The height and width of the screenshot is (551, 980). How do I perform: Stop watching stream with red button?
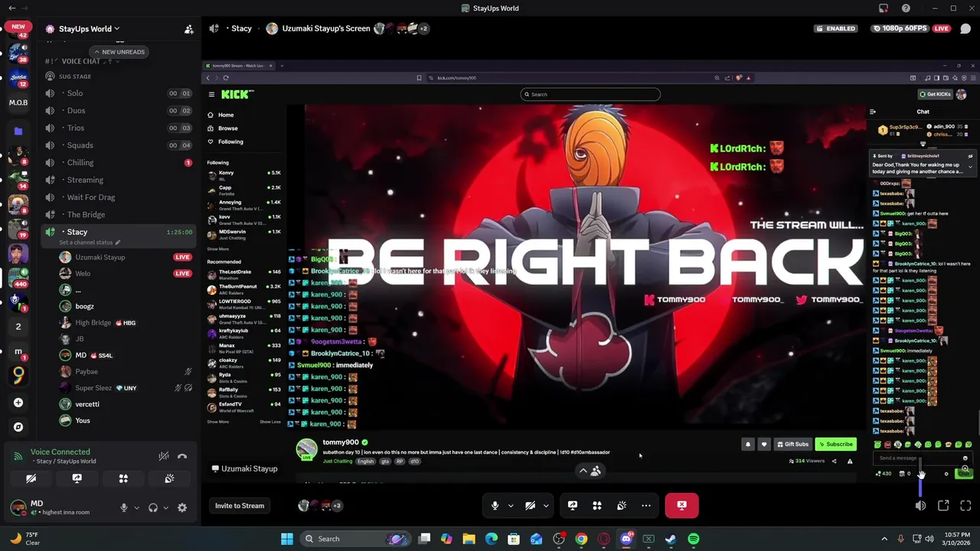(681, 505)
